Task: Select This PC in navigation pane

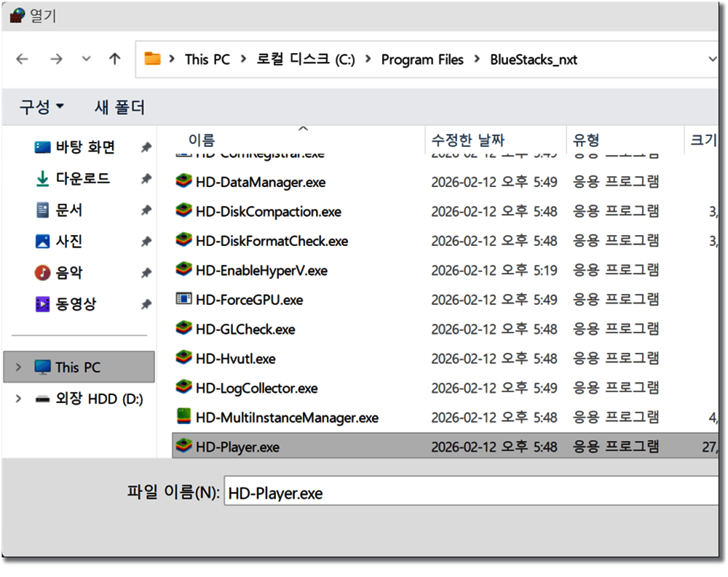Action: point(79,367)
